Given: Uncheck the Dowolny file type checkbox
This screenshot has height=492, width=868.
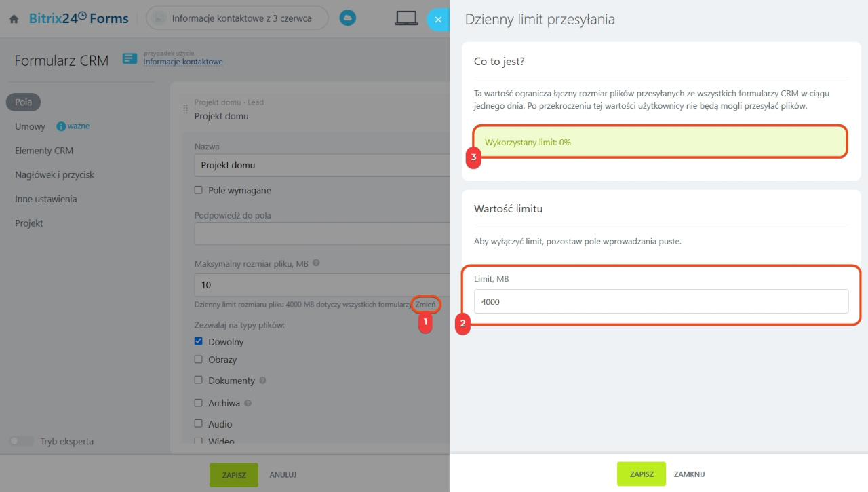Looking at the screenshot, I should click(199, 341).
